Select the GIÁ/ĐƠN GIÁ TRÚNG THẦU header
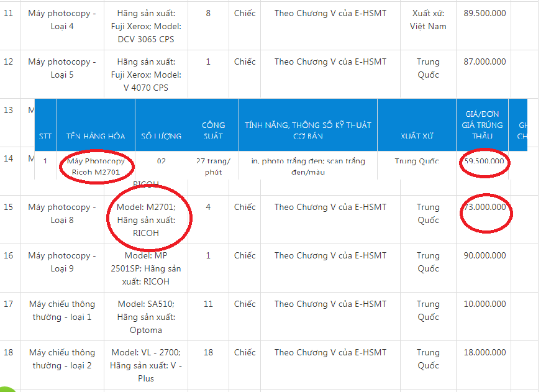This screenshot has height=392, width=546. (x=481, y=125)
